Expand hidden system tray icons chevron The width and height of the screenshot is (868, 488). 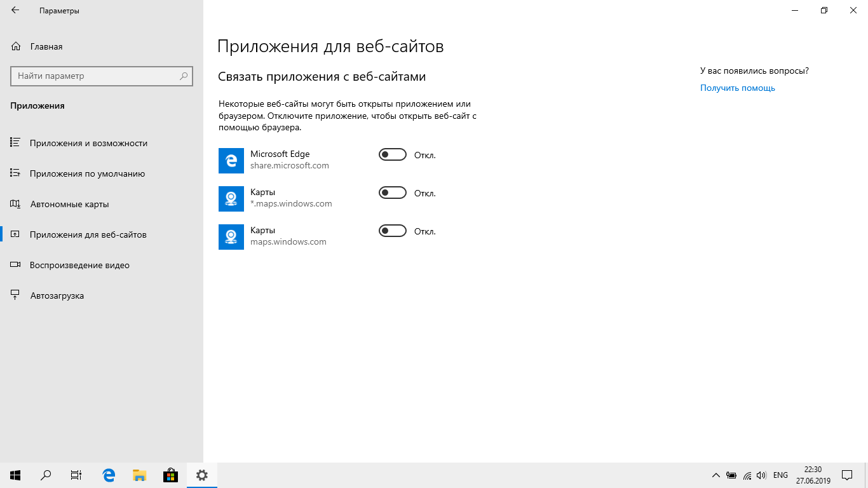point(715,475)
